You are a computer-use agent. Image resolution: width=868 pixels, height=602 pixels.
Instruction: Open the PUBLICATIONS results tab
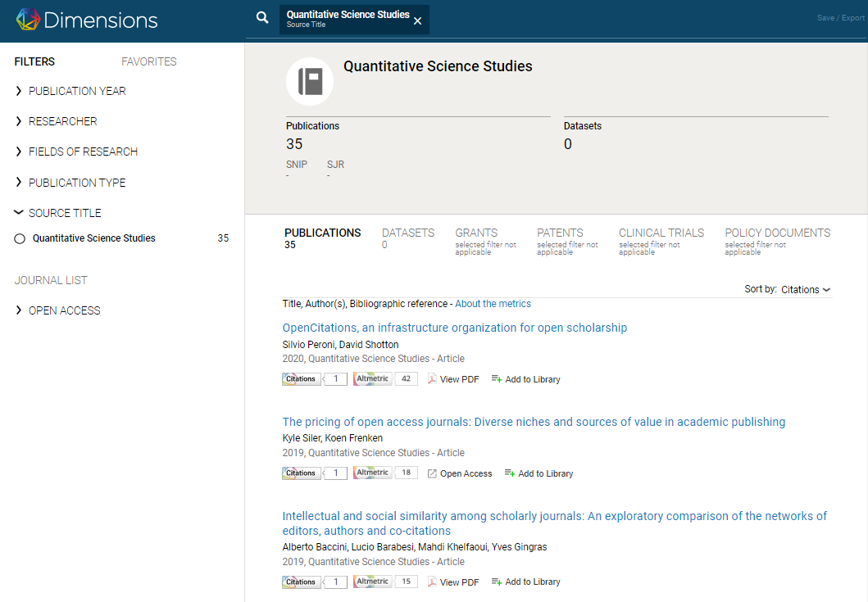323,238
